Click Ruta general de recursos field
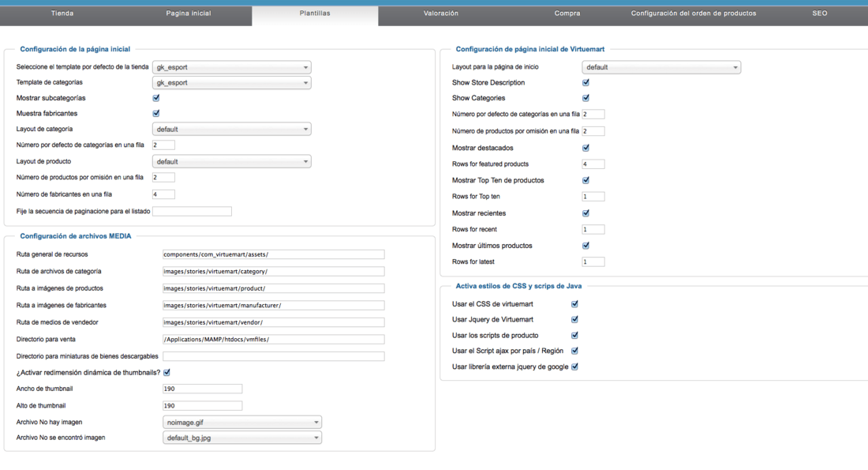The height and width of the screenshot is (470, 868). point(274,254)
